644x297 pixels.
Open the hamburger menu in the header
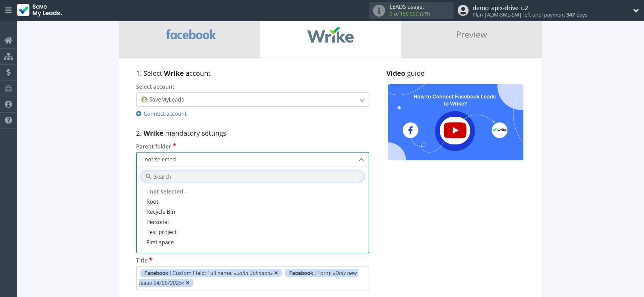[x=8, y=10]
